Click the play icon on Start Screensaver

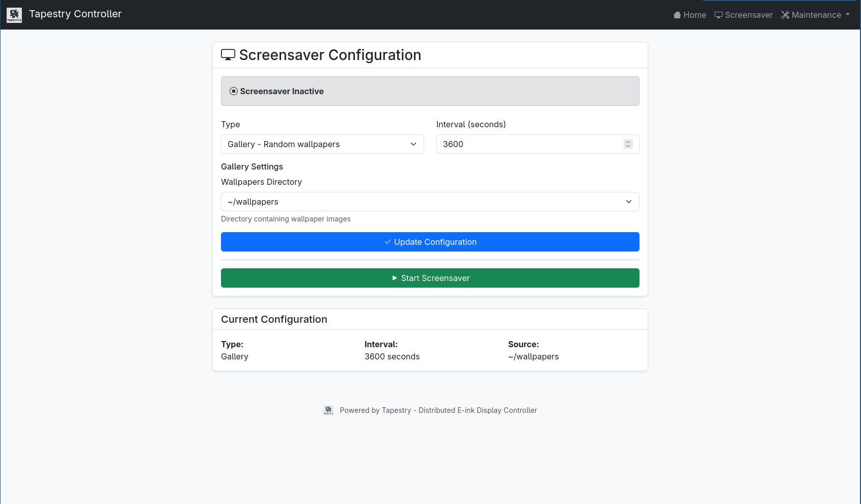(395, 278)
